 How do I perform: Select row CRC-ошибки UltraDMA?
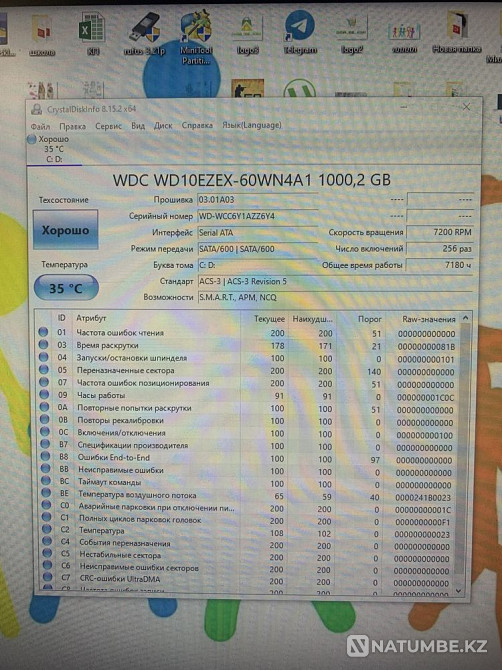pyautogui.click(x=248, y=580)
